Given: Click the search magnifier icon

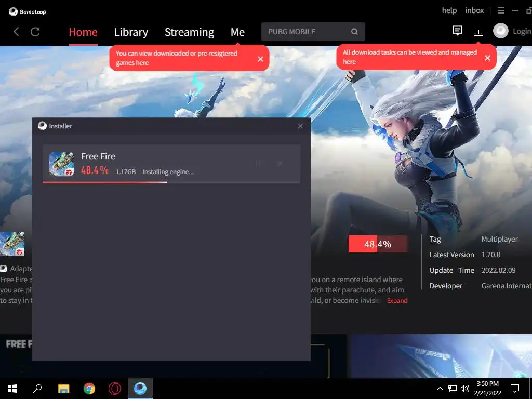Looking at the screenshot, I should (354, 32).
